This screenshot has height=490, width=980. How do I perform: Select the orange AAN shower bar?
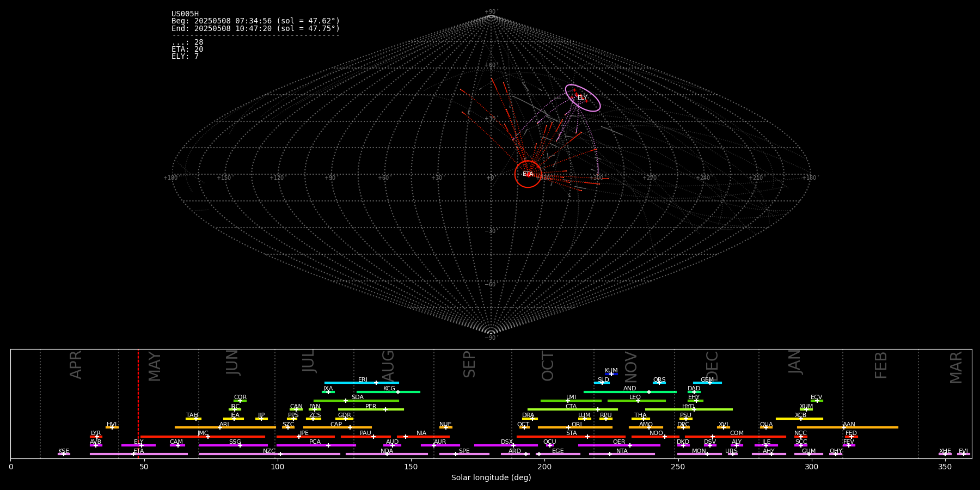tap(871, 427)
